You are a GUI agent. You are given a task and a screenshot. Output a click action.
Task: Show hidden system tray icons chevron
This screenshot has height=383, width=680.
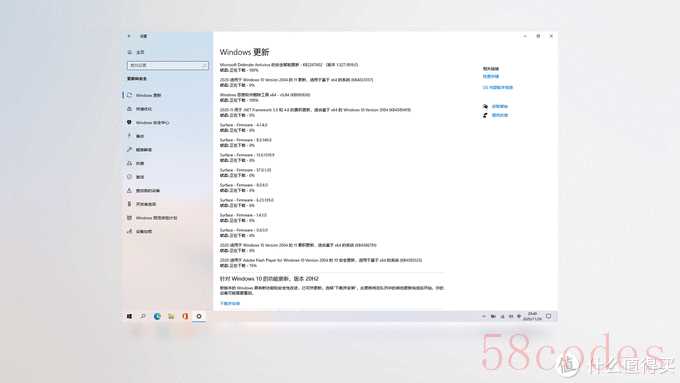click(x=484, y=317)
